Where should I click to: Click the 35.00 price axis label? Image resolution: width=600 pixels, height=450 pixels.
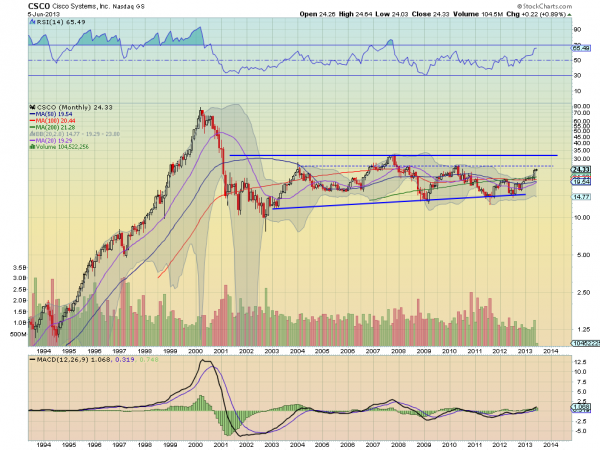[x=582, y=150]
